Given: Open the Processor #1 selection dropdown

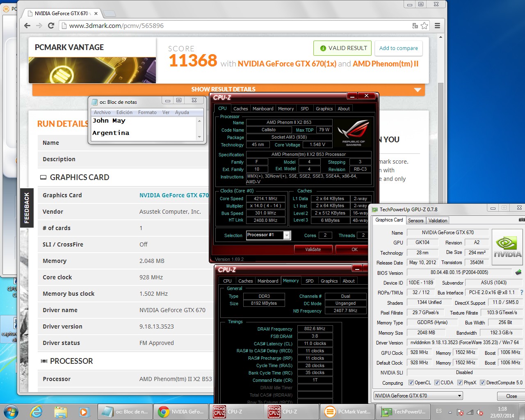Looking at the screenshot, I should [x=287, y=235].
